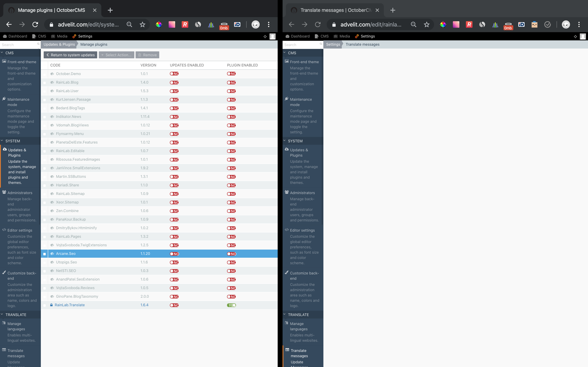
Task: Open the Select Action dropdown
Action: click(117, 55)
